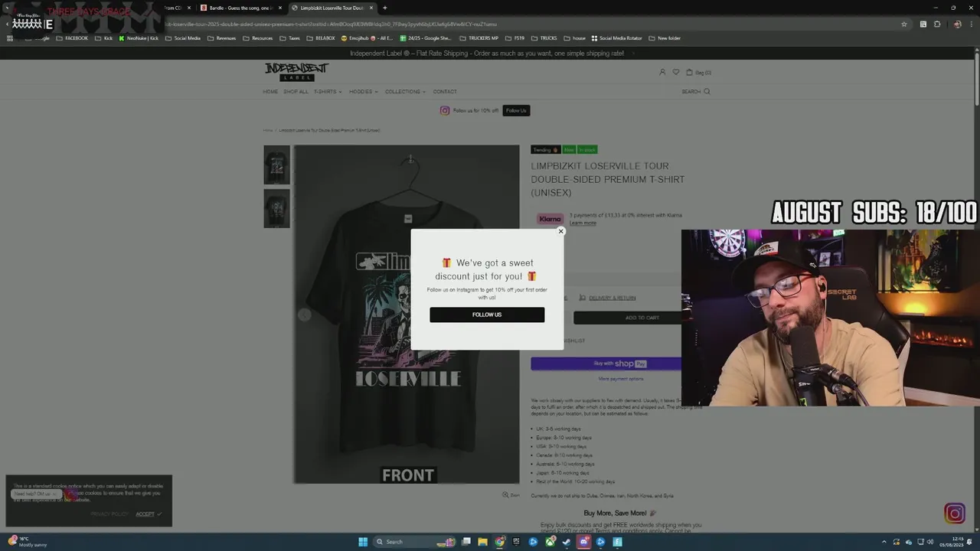Click the FOLLOW US popup button
The image size is (980, 551).
pyautogui.click(x=487, y=315)
